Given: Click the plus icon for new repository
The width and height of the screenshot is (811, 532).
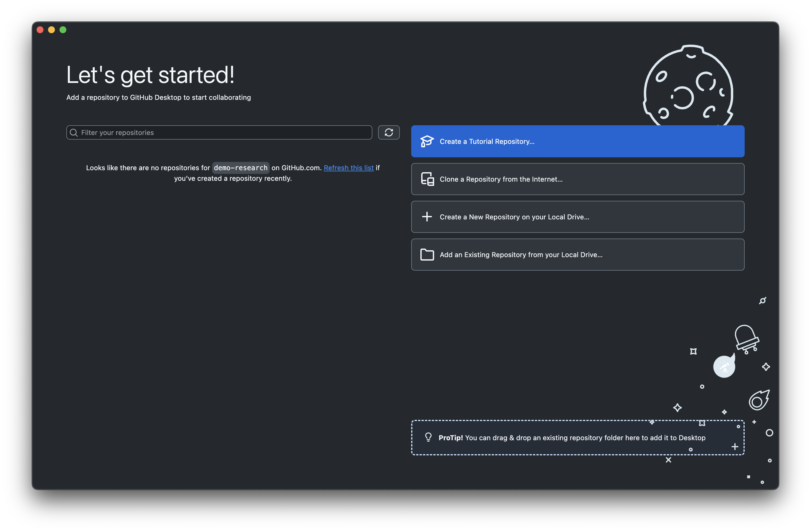Looking at the screenshot, I should click(427, 217).
